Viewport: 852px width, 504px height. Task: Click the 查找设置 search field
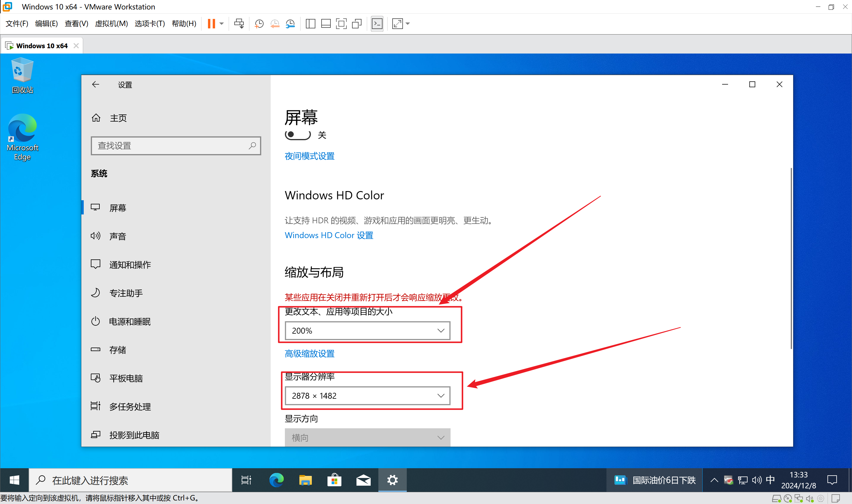(172, 146)
